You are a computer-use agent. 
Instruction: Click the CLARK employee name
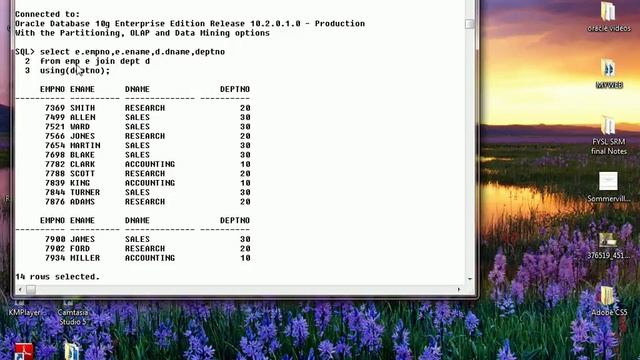pos(82,164)
